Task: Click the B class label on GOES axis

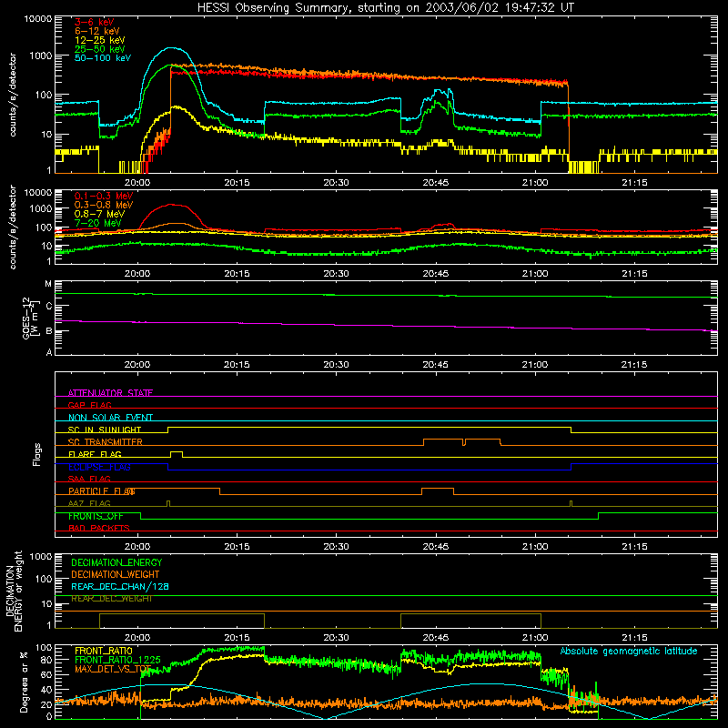Action: click(49, 331)
